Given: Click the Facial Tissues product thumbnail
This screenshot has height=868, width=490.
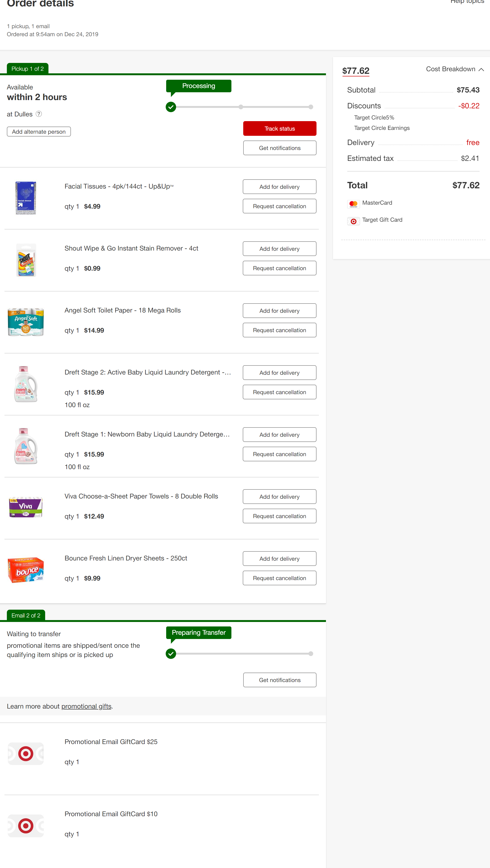Looking at the screenshot, I should pos(26,198).
